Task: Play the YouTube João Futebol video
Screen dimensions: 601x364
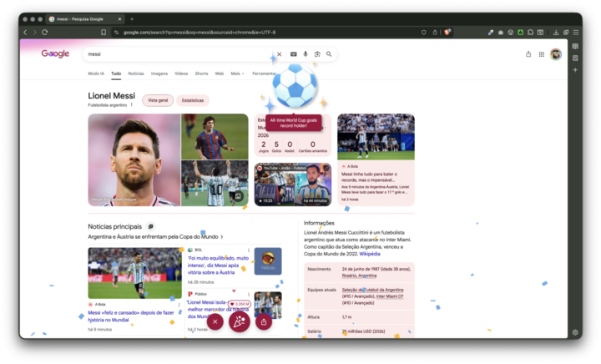Action: tap(293, 185)
